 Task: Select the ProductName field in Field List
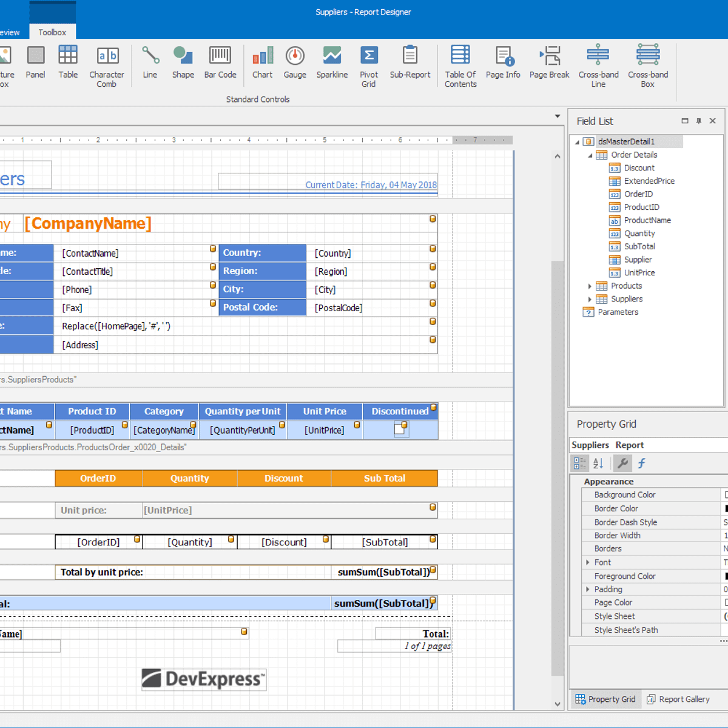[x=647, y=220]
